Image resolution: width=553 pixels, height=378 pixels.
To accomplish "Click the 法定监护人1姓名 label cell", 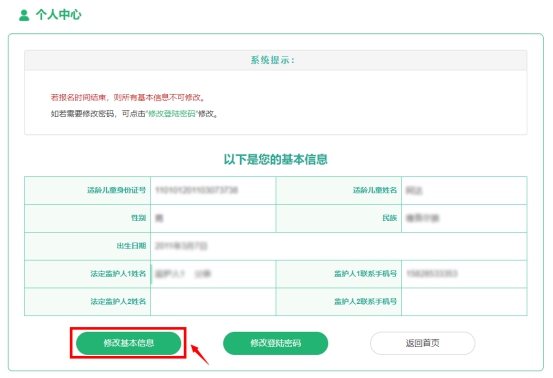I will coord(87,274).
